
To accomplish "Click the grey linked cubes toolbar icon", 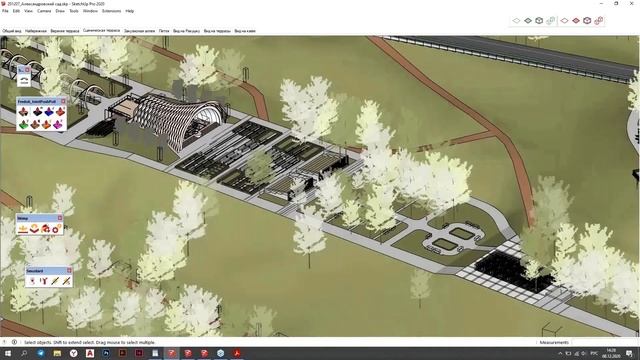I will coord(551,20).
